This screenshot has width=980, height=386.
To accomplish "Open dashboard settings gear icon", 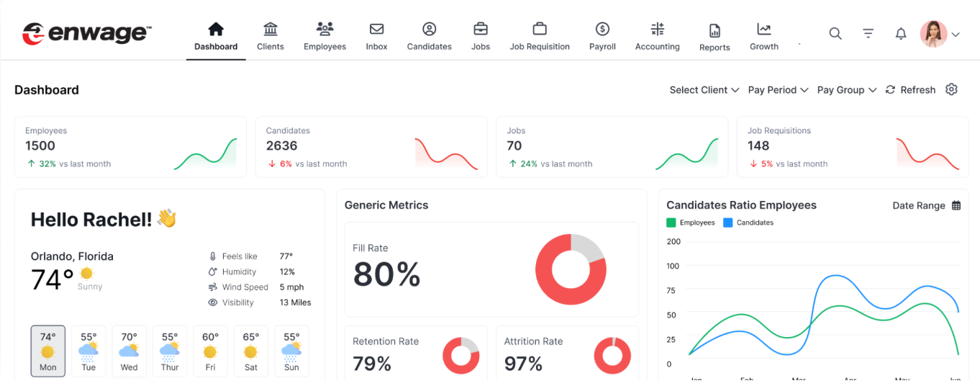I will [951, 89].
